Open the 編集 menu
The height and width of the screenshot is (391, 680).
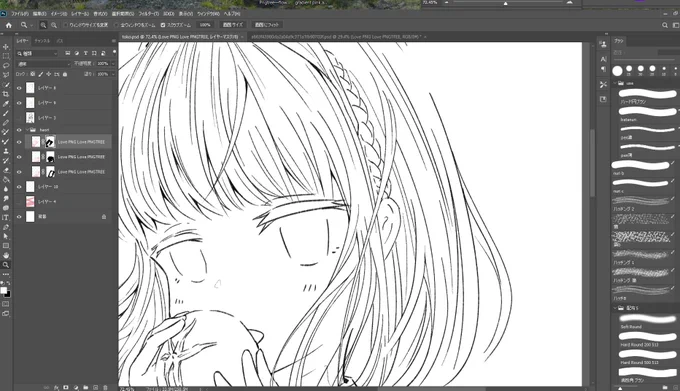39,14
